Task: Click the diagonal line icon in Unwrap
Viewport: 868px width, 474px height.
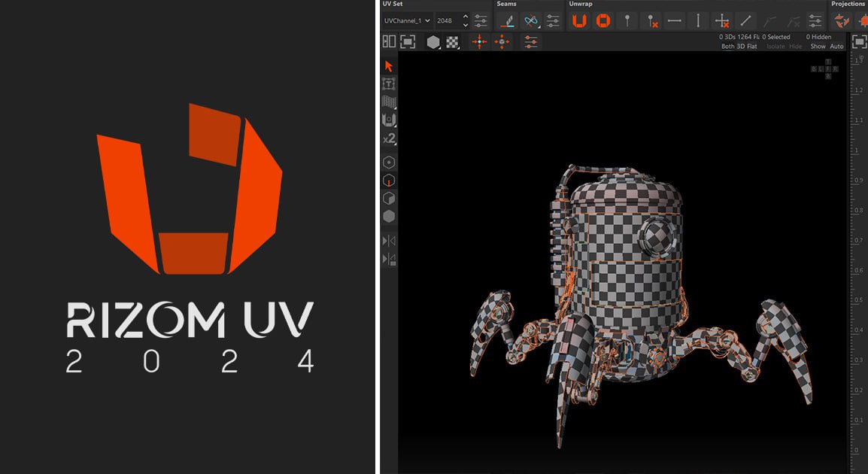Action: tap(745, 21)
